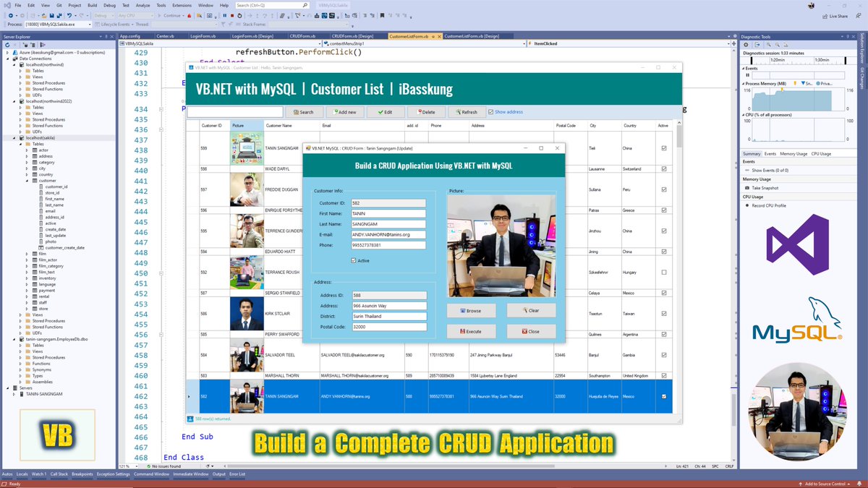
Task: Collapse the localhost(sakila) connection node
Action: 14,137
